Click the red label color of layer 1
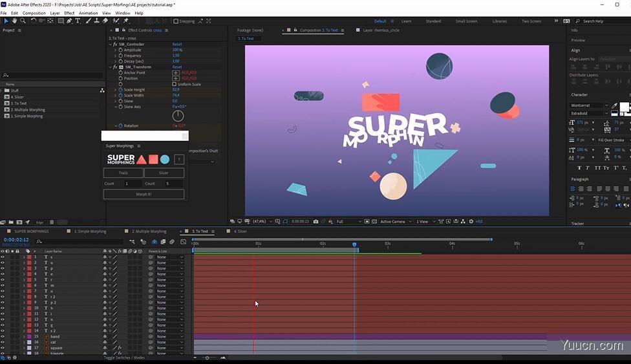 (29, 257)
